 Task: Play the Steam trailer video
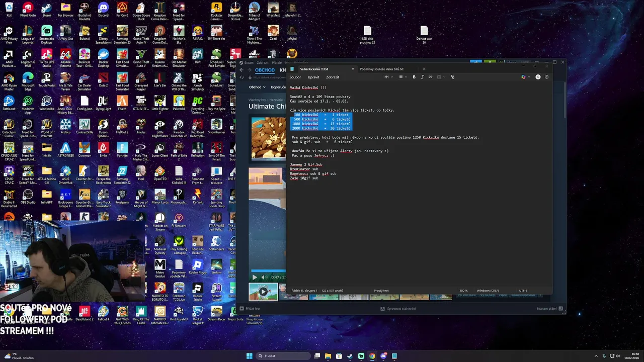coord(255,277)
